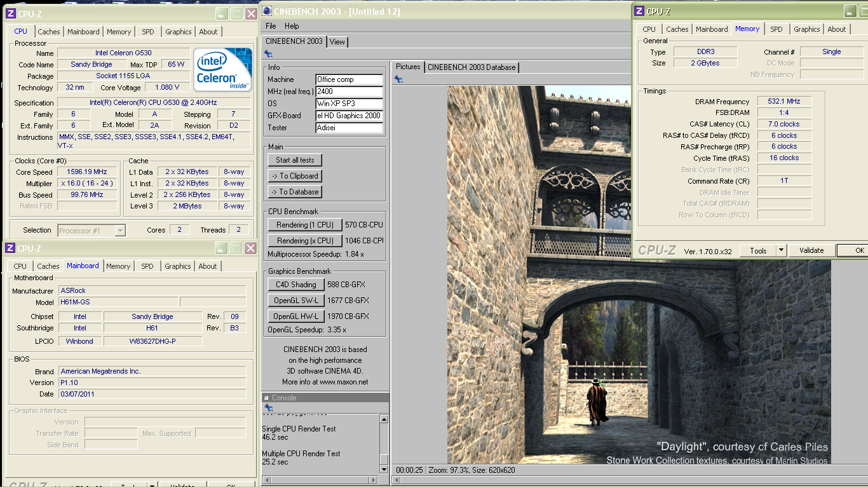Run the OpenGL SW-L benchmark

[x=296, y=301]
